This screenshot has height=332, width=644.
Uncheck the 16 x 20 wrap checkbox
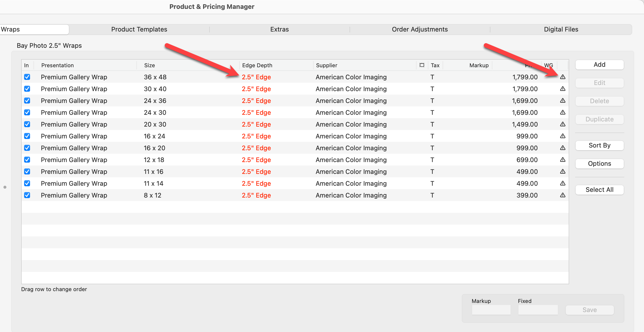pos(27,148)
